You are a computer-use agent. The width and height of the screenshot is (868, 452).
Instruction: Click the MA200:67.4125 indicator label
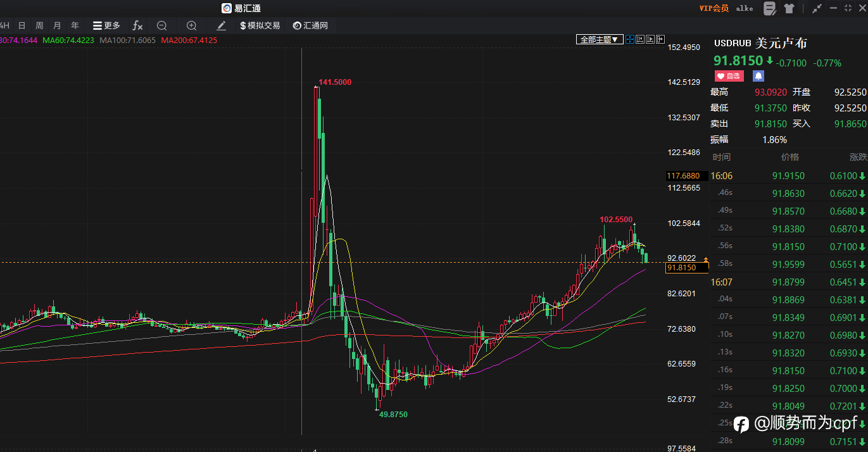pos(189,40)
